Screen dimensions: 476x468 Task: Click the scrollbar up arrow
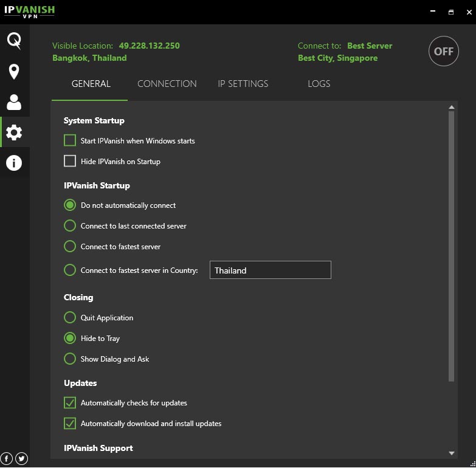[x=452, y=107]
